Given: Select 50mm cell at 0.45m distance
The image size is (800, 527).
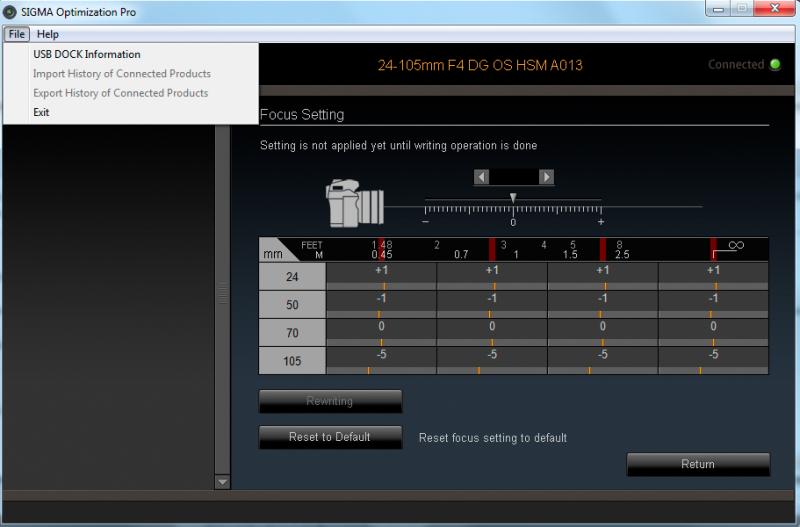Looking at the screenshot, I should pos(381,305).
